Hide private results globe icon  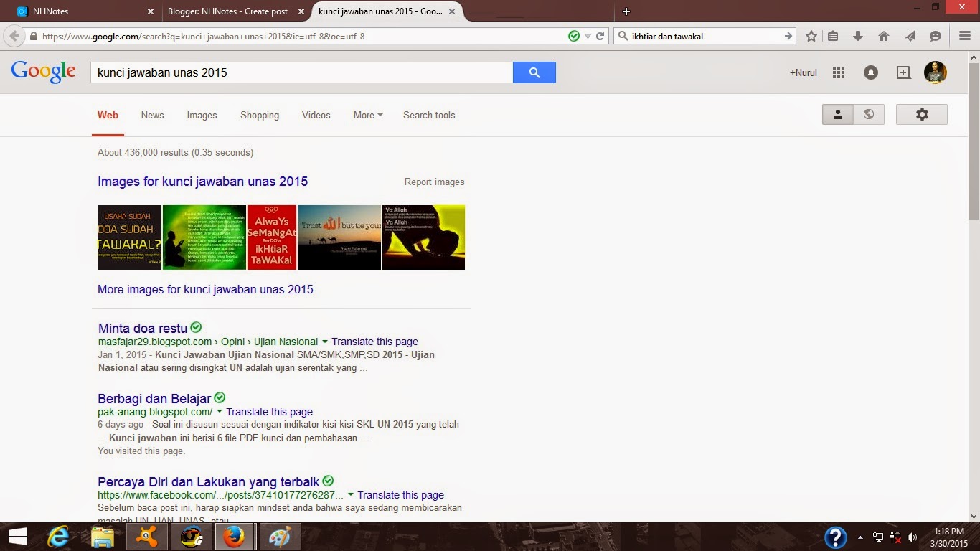[x=869, y=114]
